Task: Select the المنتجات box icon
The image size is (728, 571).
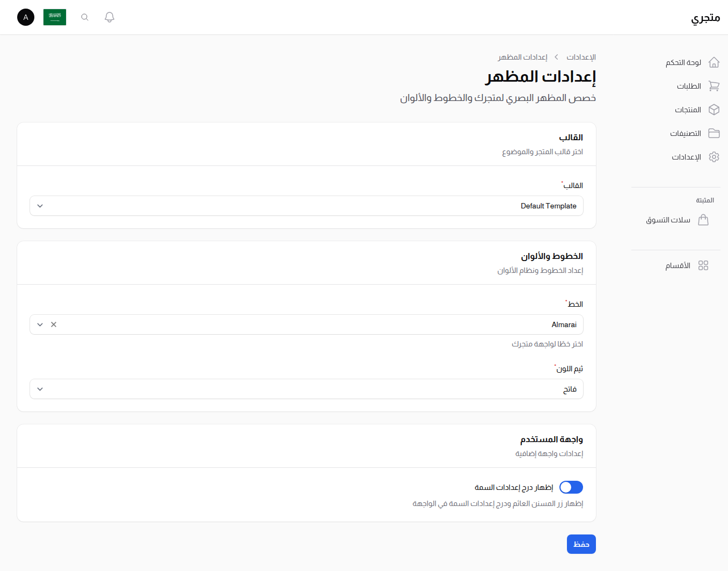Action: (714, 110)
